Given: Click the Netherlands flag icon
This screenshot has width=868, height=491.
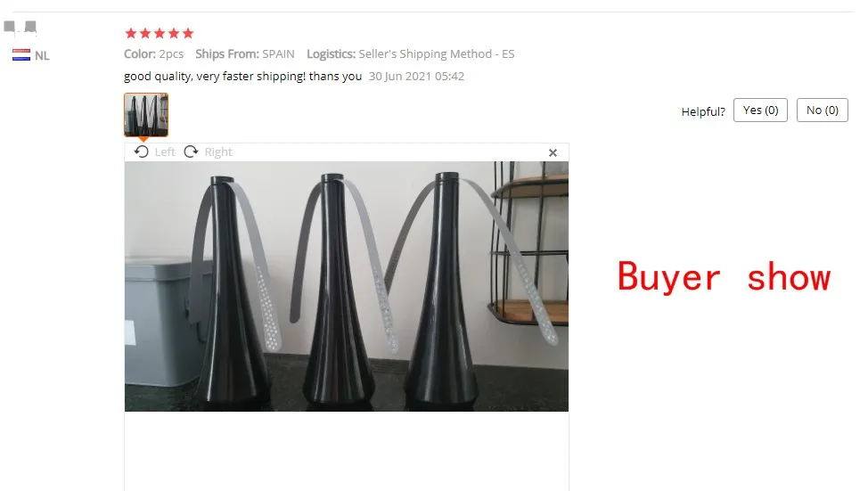Looking at the screenshot, I should tap(21, 55).
